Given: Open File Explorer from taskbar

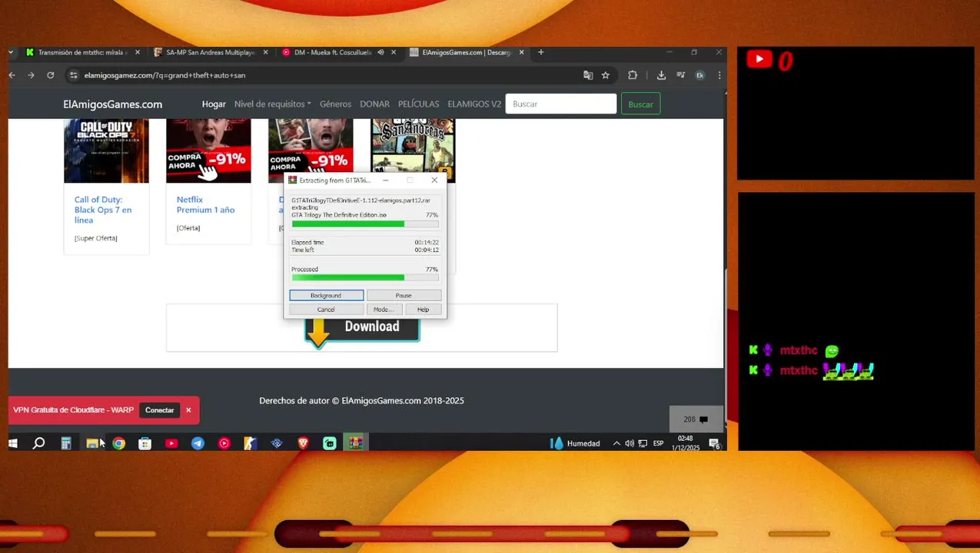Looking at the screenshot, I should point(92,443).
